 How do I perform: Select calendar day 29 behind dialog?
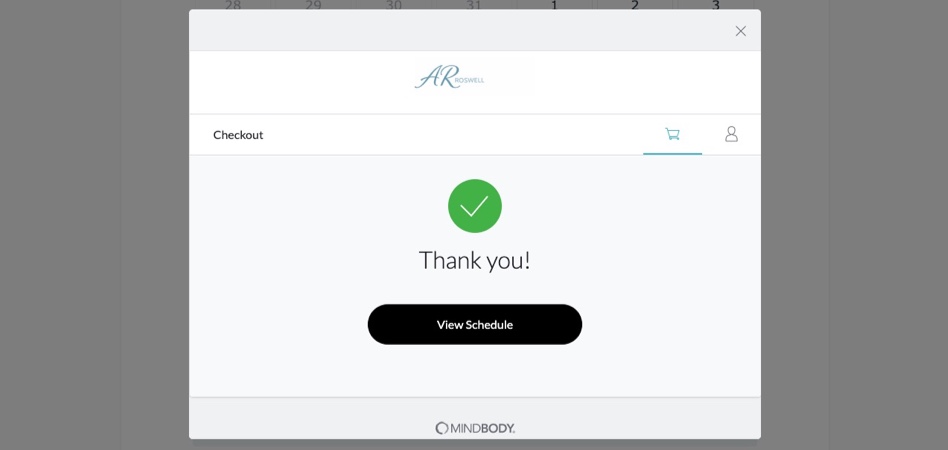[x=313, y=5]
